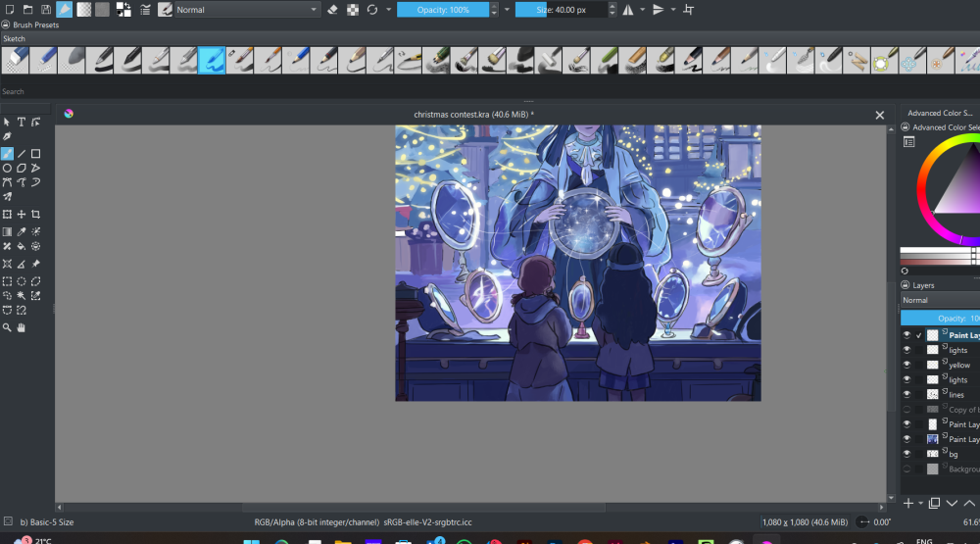The width and height of the screenshot is (980, 544).
Task: Select the bg layer
Action: point(953,454)
